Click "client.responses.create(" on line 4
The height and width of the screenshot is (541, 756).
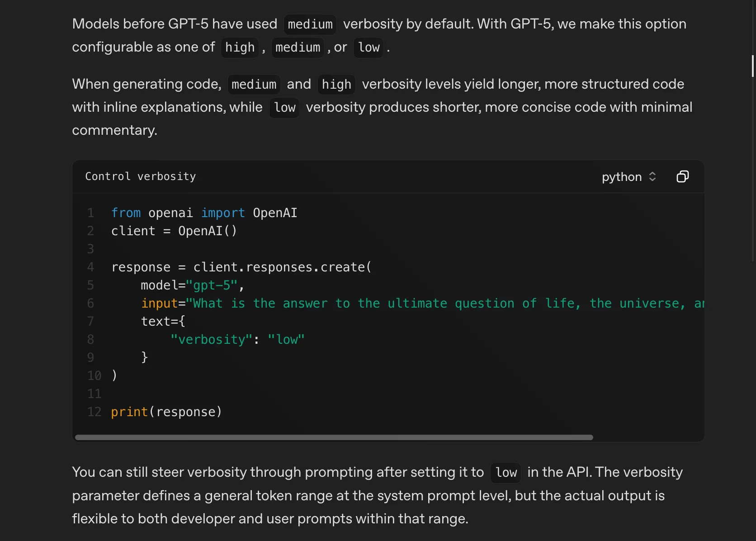(282, 267)
